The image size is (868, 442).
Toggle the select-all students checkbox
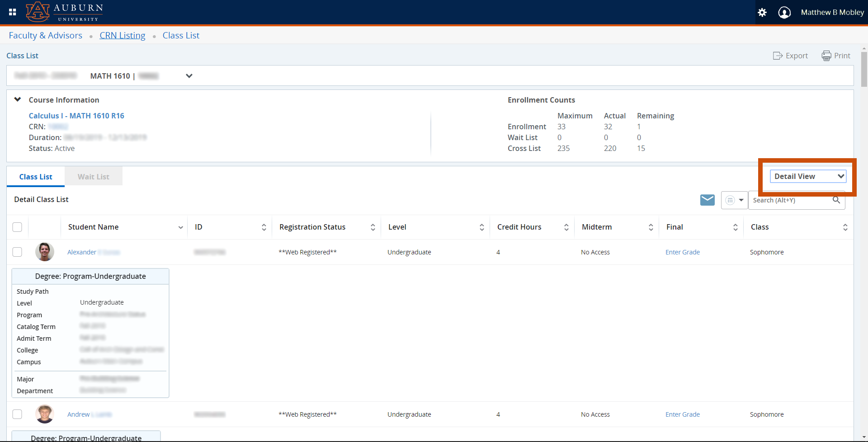tap(17, 227)
